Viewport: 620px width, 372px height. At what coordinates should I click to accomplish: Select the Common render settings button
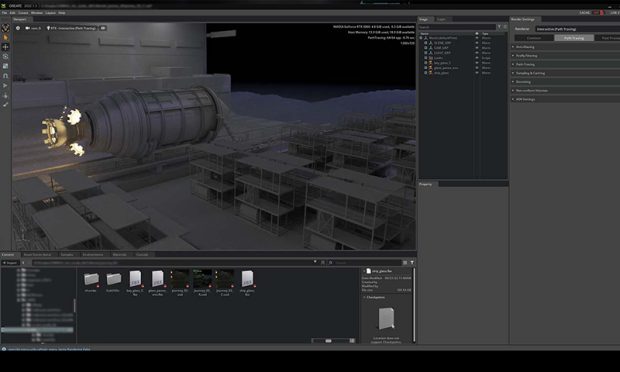[x=534, y=38]
